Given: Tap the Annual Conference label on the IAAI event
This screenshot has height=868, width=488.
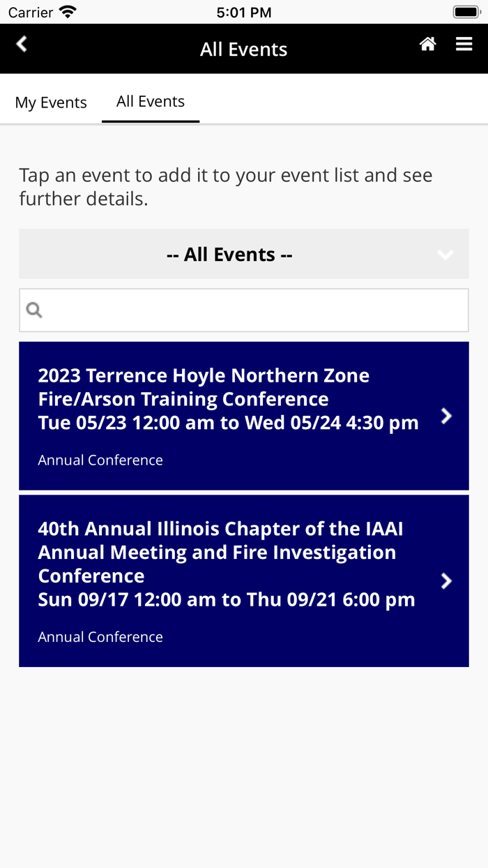Looking at the screenshot, I should point(100,636).
